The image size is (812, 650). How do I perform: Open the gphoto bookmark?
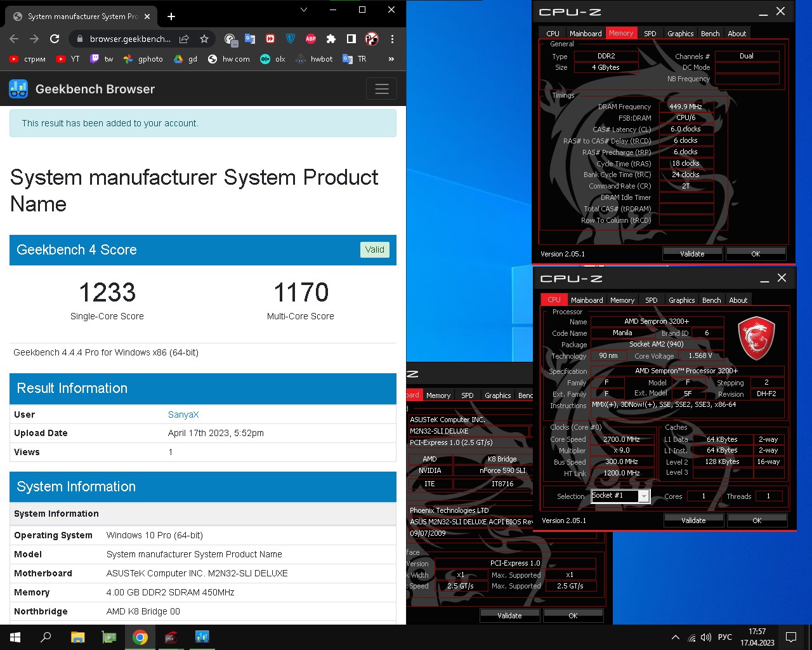[143, 59]
